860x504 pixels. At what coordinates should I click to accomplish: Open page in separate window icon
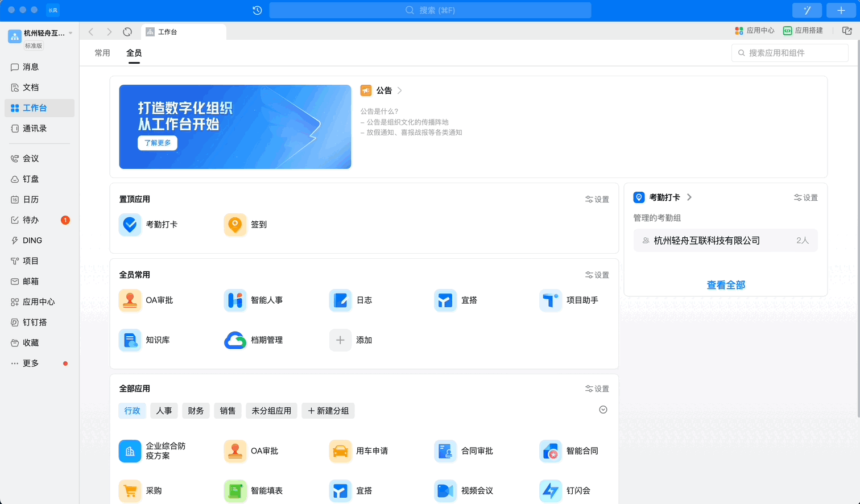(847, 31)
